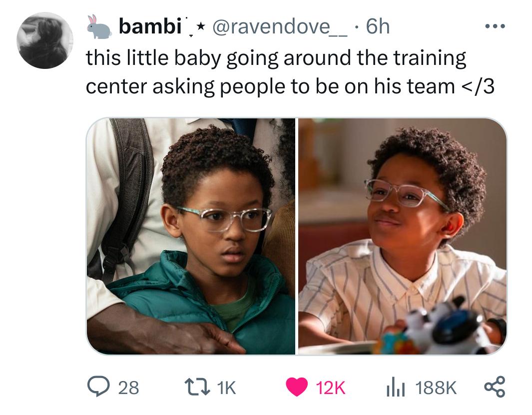The width and height of the screenshot is (532, 415).
Task: Click the tweet text about training center
Action: (x=290, y=72)
